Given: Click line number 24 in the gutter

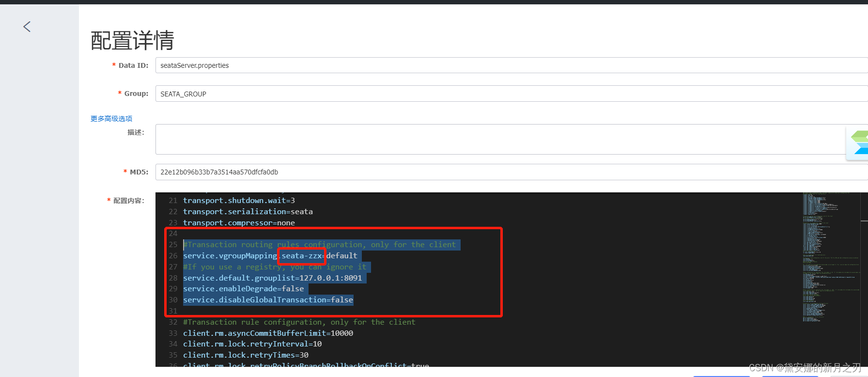Looking at the screenshot, I should 173,234.
